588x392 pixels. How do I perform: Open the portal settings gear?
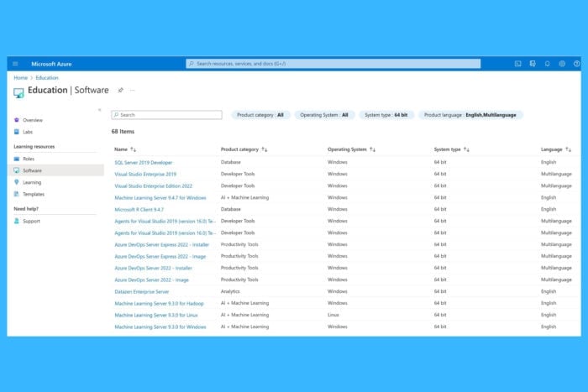pos(562,64)
